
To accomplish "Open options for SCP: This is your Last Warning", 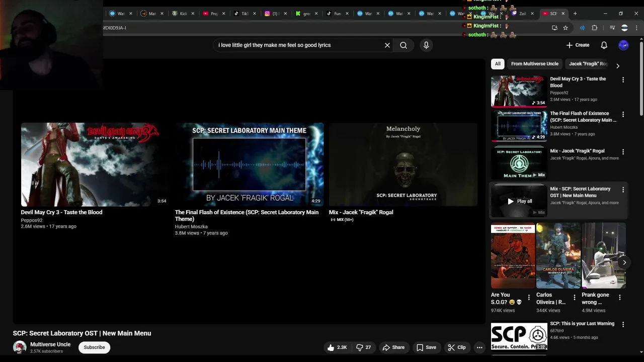I will click(x=623, y=325).
